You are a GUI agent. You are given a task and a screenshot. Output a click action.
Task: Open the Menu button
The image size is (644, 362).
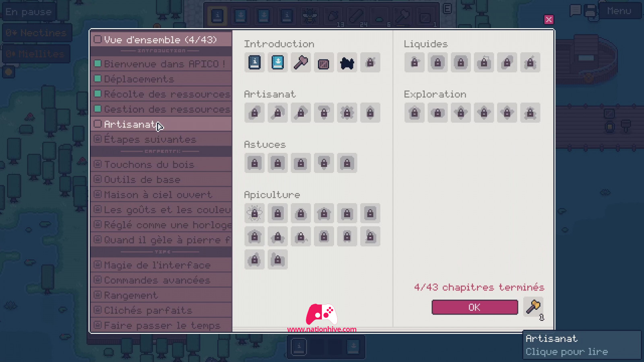pos(619,11)
